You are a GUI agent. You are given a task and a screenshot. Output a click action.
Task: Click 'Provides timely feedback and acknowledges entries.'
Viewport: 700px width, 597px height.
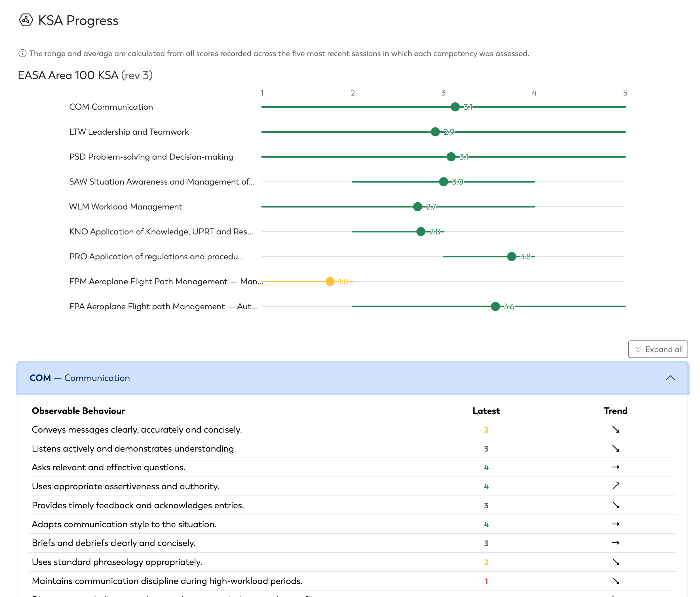pos(138,505)
